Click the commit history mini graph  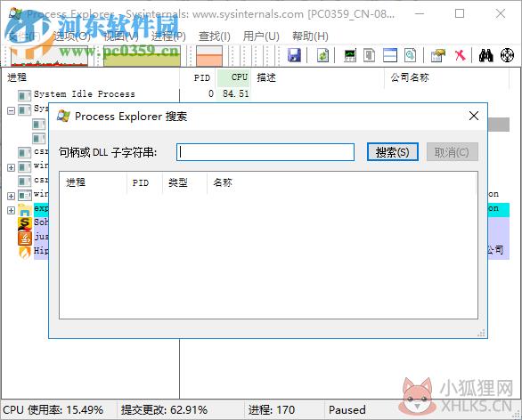click(142, 56)
